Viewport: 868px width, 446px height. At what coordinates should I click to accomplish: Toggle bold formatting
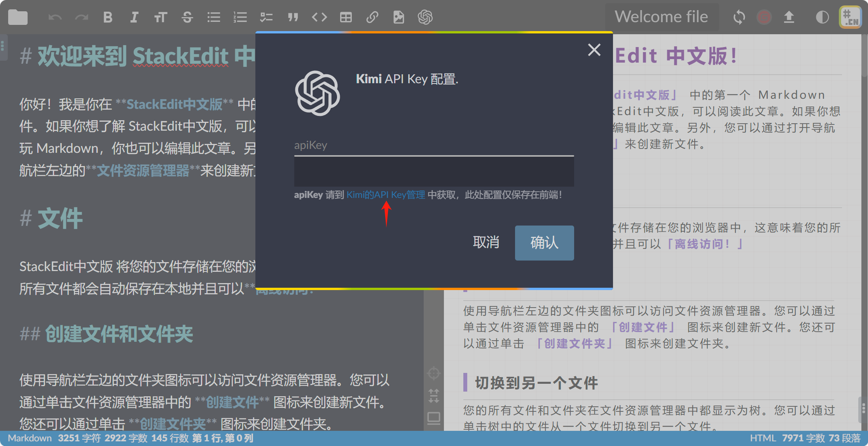coord(108,17)
